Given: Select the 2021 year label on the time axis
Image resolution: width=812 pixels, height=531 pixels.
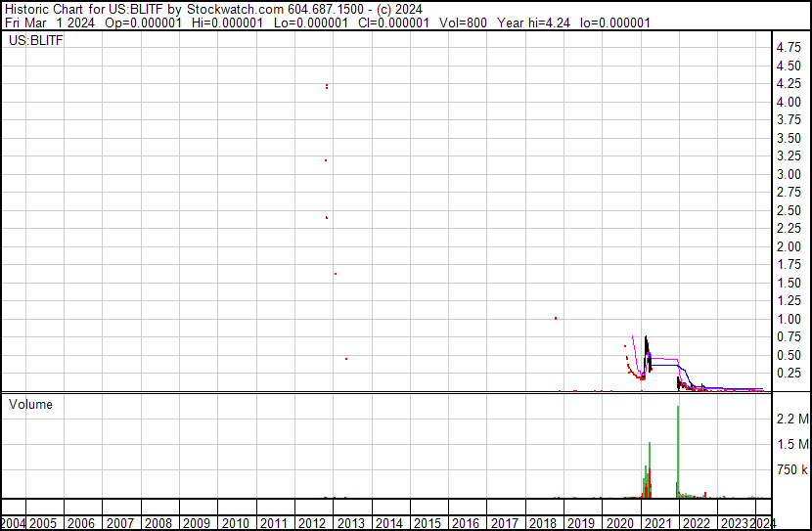Looking at the screenshot, I should pyautogui.click(x=658, y=523).
